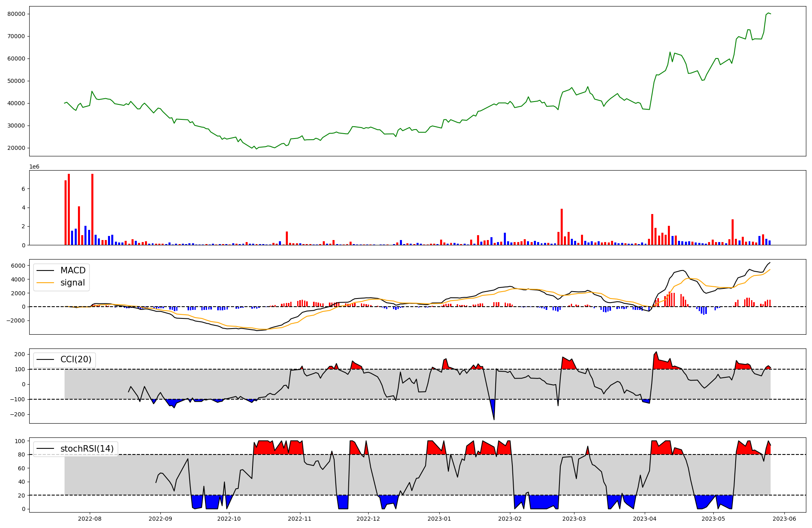This screenshot has height=528, width=812.
Task: Click the 2023-06 date tick label
Action: tap(784, 518)
